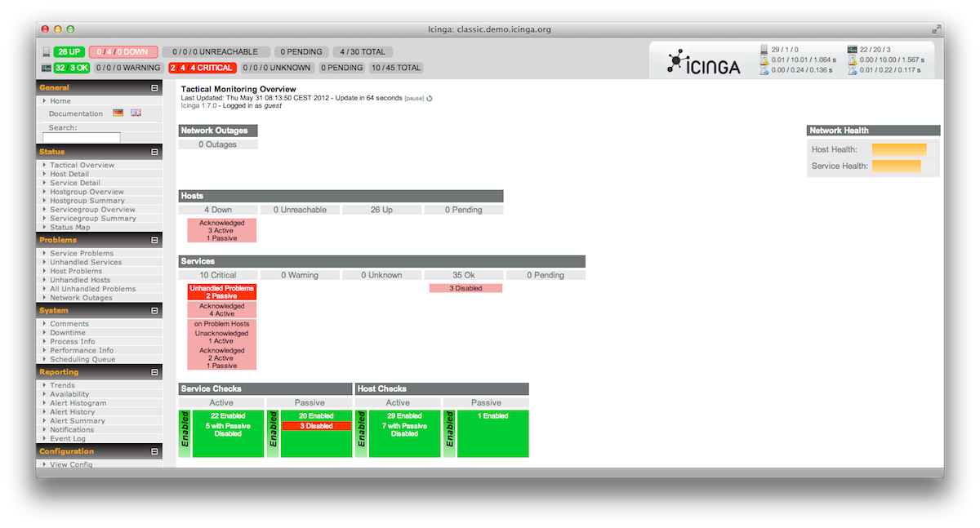980x528 pixels.
Task: Open Alert Histogram under Reporting
Action: [x=78, y=403]
